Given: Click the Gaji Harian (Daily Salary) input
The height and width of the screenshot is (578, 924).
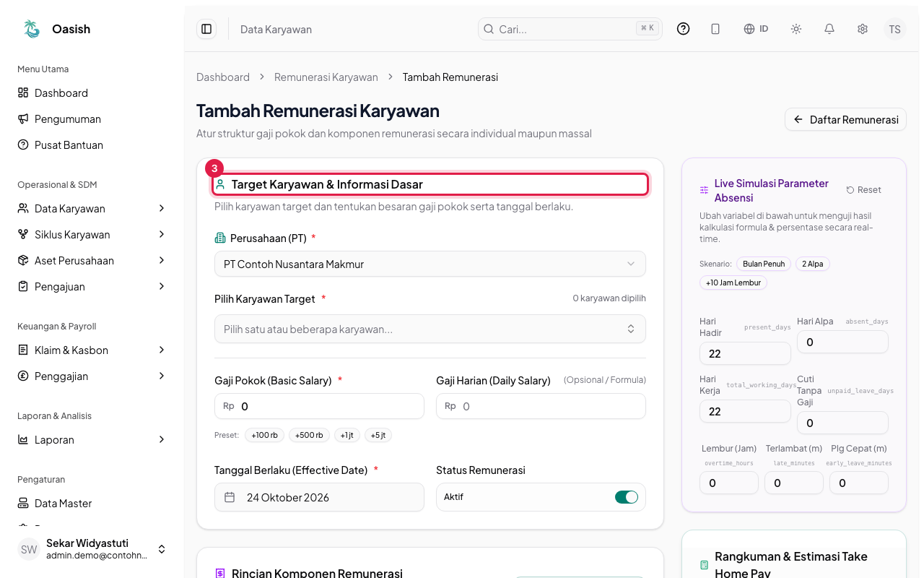Looking at the screenshot, I should [x=541, y=406].
